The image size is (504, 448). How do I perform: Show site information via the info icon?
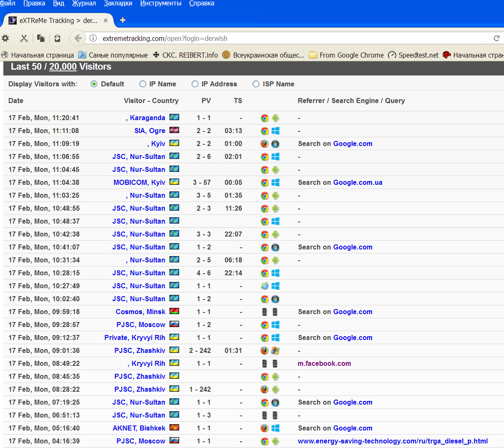94,38
